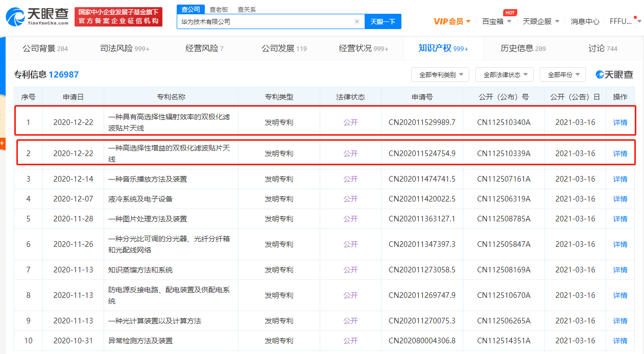Clear search box with the X icon
Viewport: 644px width, 354px height.
point(357,21)
